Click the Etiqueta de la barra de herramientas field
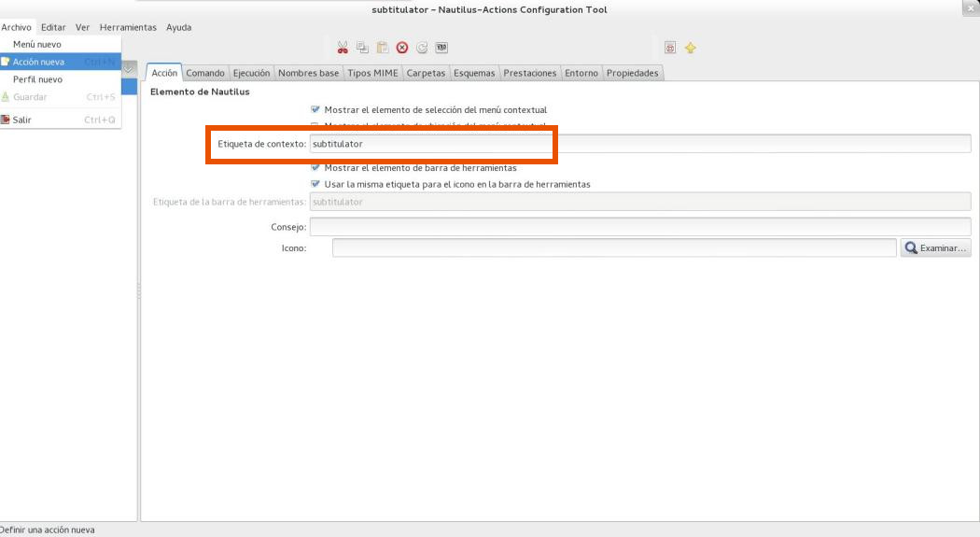The image size is (980, 537). pos(640,202)
